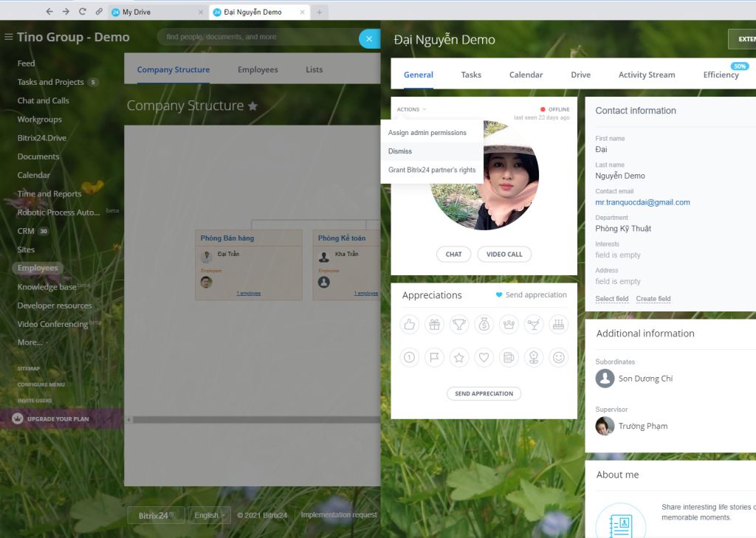Image resolution: width=756 pixels, height=538 pixels.
Task: Open the Activity Stream profile tab
Action: [647, 75]
